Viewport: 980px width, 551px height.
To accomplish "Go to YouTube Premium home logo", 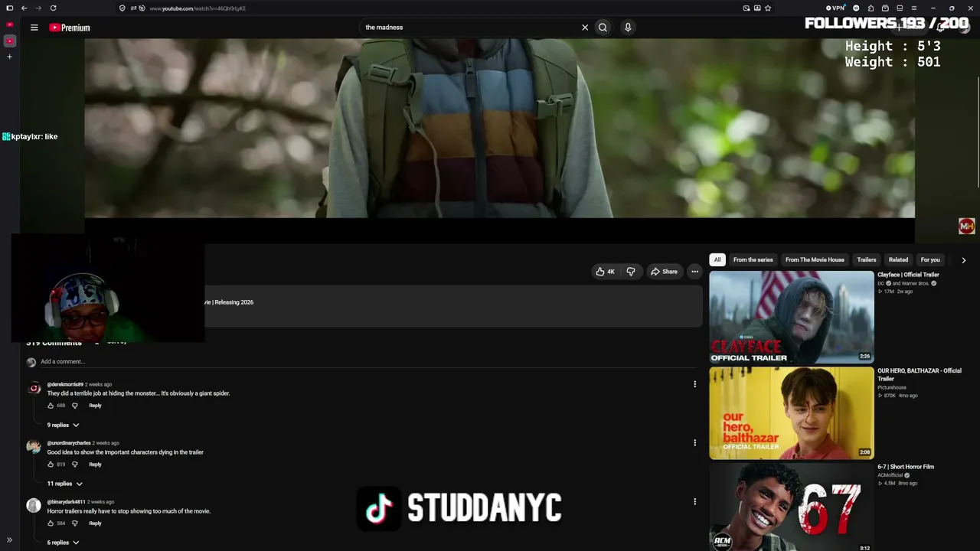I will tap(70, 28).
